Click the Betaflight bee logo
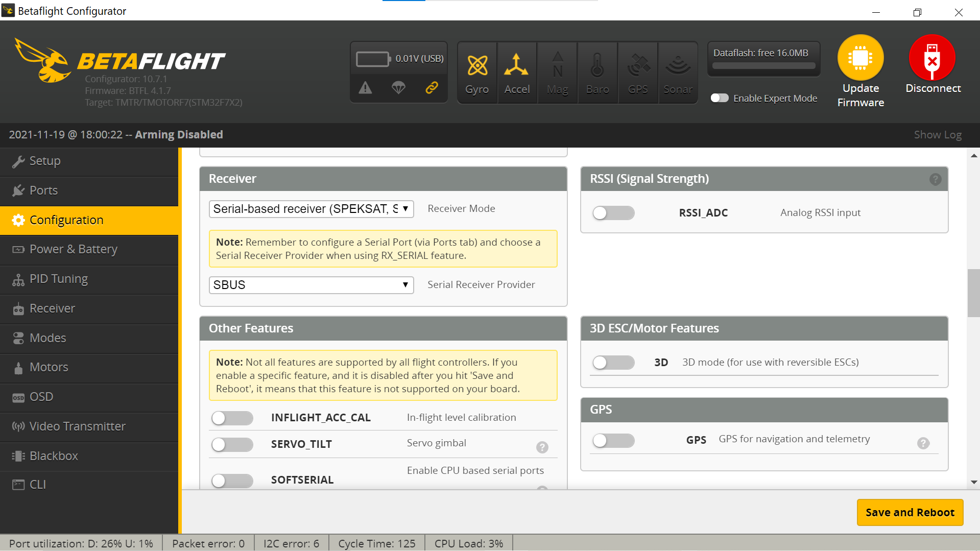Viewport: 980px width, 551px height. (x=43, y=61)
